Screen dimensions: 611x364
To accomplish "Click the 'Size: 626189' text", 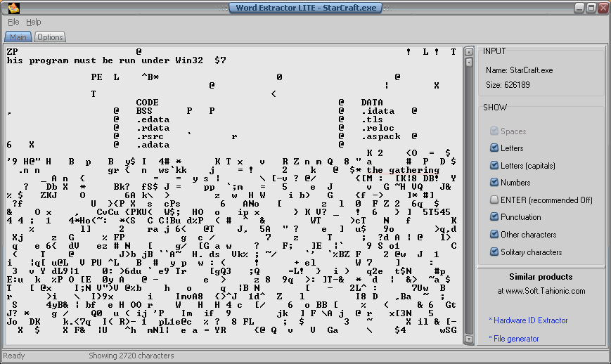I will click(x=508, y=85).
